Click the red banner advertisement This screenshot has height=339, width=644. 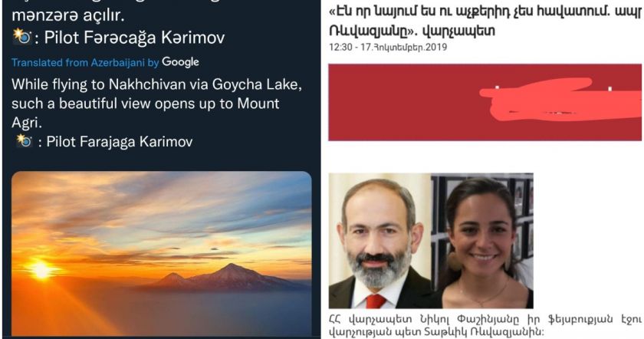[x=485, y=102]
